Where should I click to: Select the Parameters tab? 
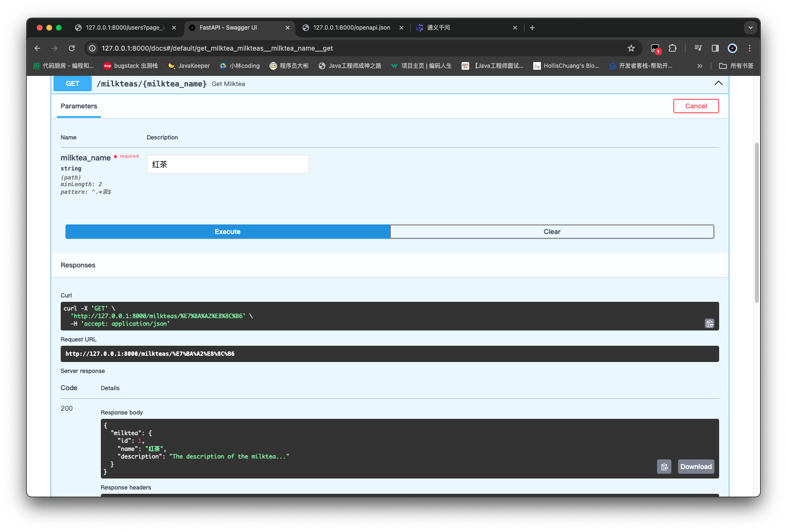point(79,106)
